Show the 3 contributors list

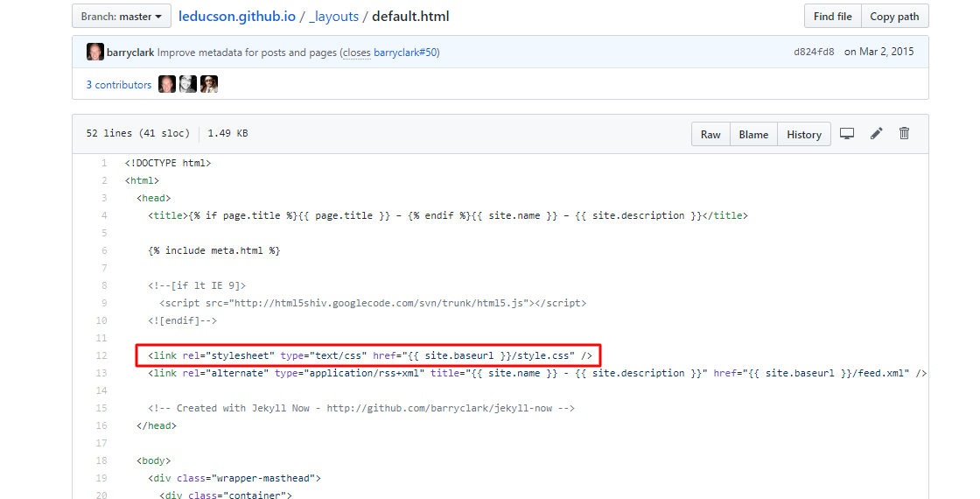(x=118, y=85)
